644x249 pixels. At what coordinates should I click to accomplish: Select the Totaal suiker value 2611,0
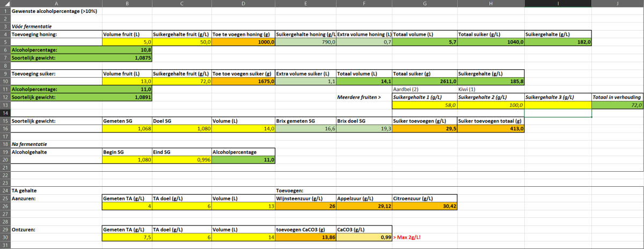pos(424,81)
